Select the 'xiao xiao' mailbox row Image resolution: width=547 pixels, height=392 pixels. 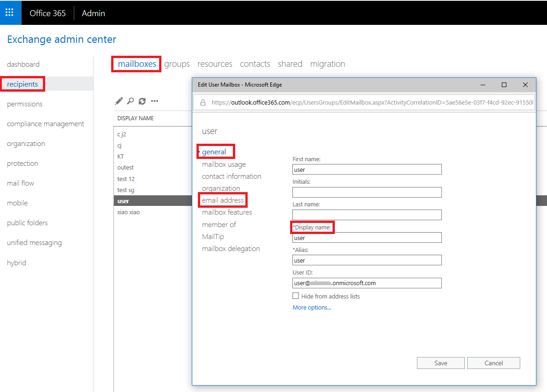153,212
